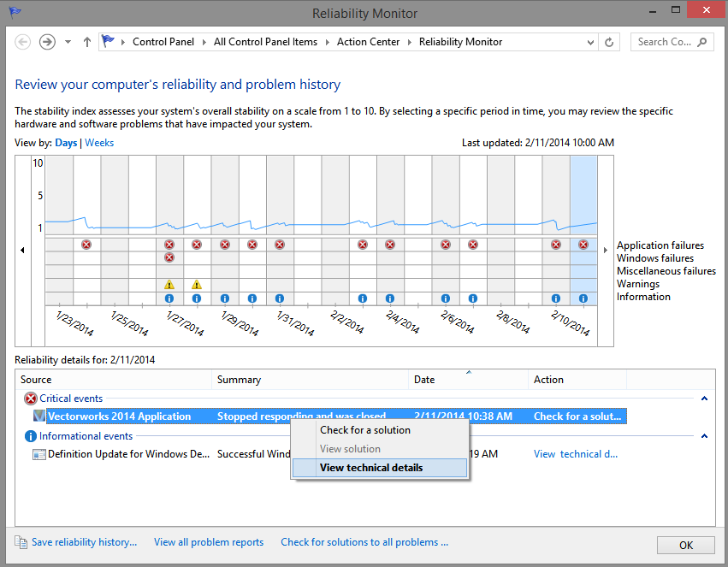
Task: Collapse the Informational events group
Action: 704,436
